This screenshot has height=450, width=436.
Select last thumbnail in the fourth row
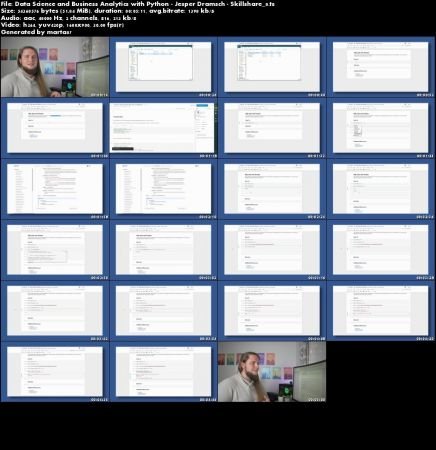pyautogui.click(x=381, y=250)
